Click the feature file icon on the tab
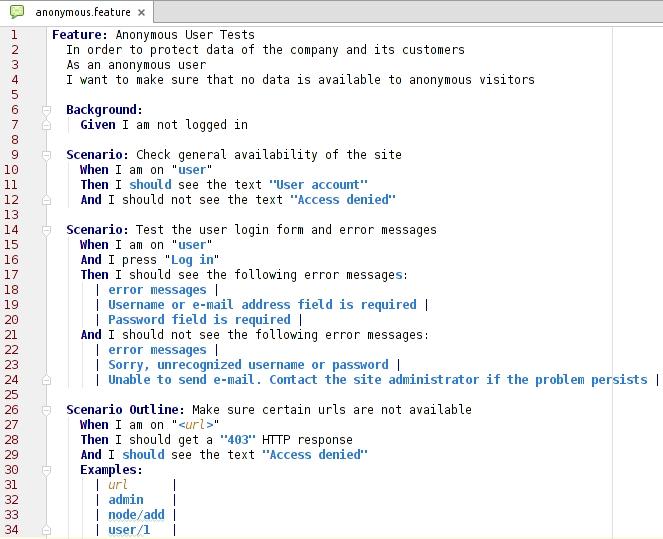 pyautogui.click(x=17, y=12)
